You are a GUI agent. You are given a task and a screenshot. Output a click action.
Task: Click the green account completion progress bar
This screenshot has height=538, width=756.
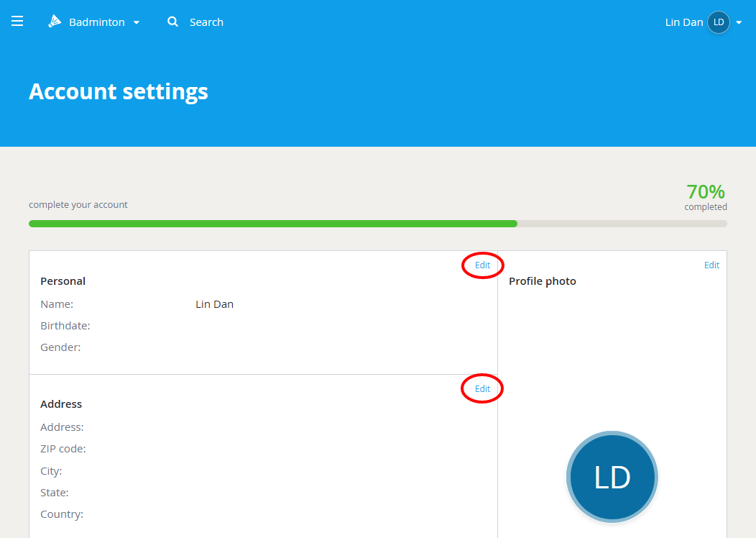[273, 224]
